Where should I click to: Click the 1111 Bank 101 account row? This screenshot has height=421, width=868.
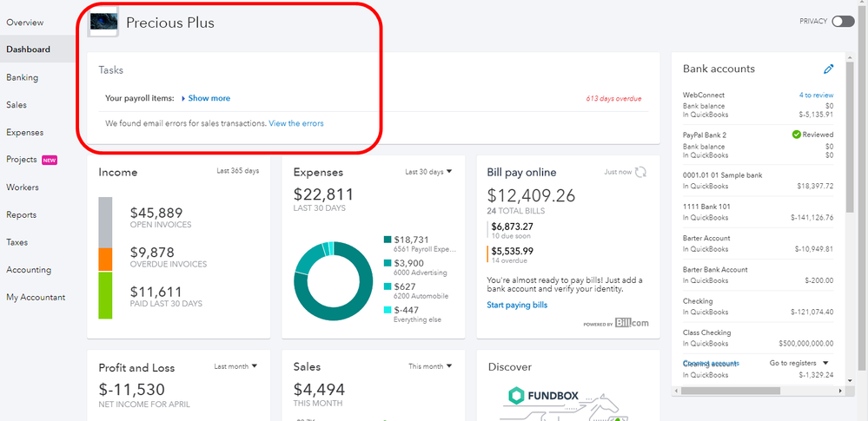(x=758, y=212)
